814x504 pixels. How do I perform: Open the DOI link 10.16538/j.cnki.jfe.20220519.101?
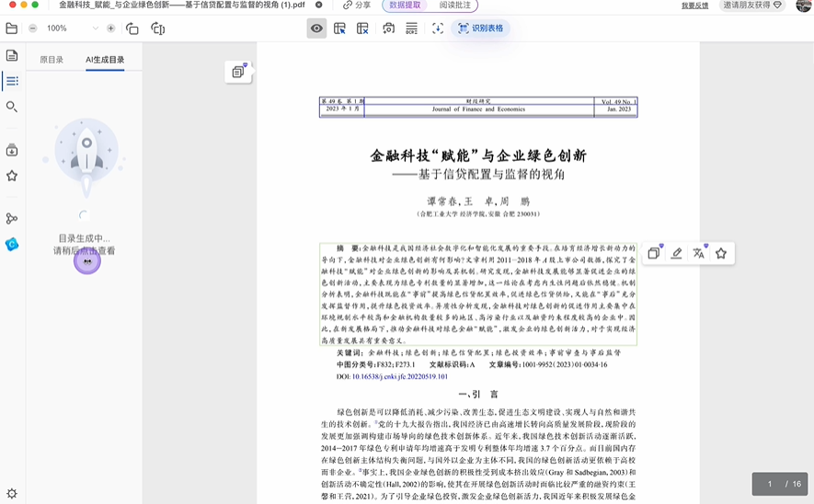(400, 377)
